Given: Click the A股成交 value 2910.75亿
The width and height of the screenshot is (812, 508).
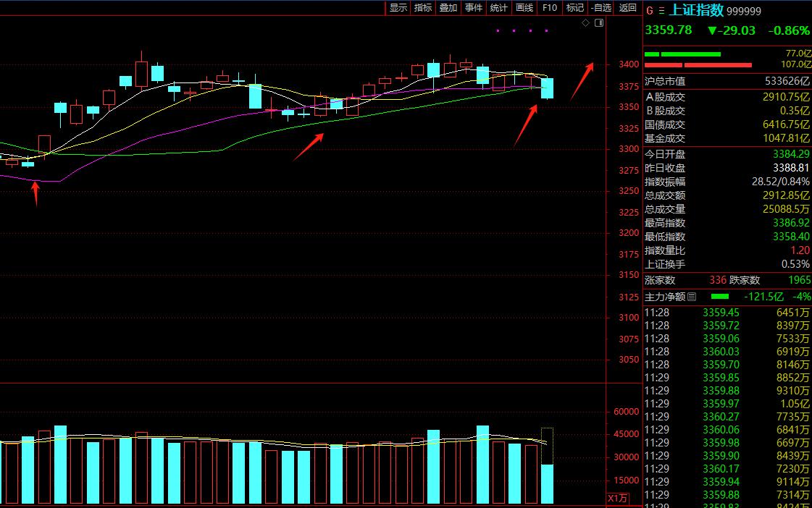Looking at the screenshot, I should pyautogui.click(x=786, y=97).
